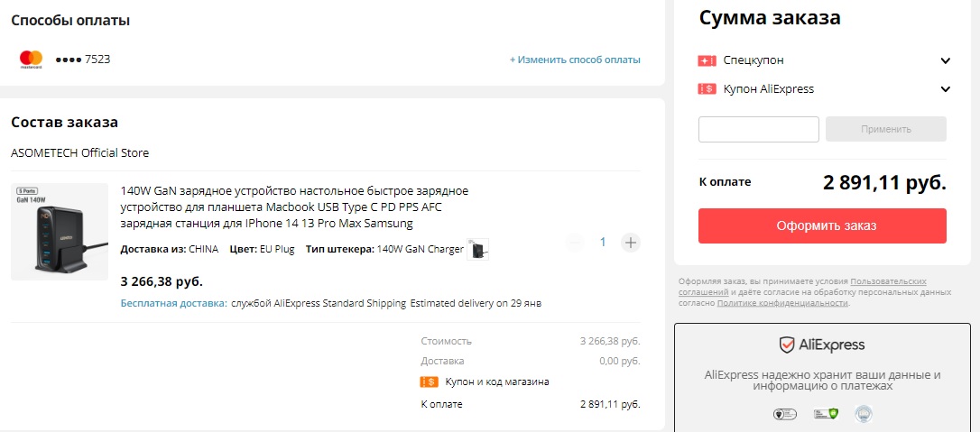Click Изменить способ оплаты link
This screenshot has width=980, height=432.
click(x=575, y=60)
